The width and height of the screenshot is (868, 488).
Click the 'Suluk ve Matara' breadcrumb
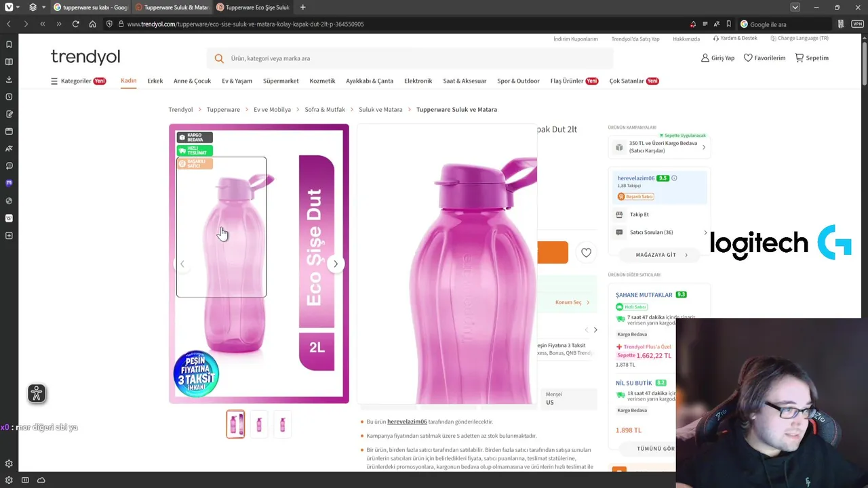(x=380, y=109)
